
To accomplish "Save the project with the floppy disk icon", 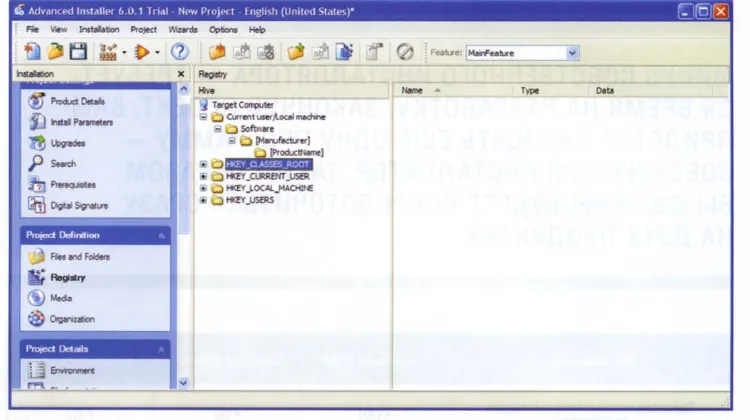I will click(78, 52).
